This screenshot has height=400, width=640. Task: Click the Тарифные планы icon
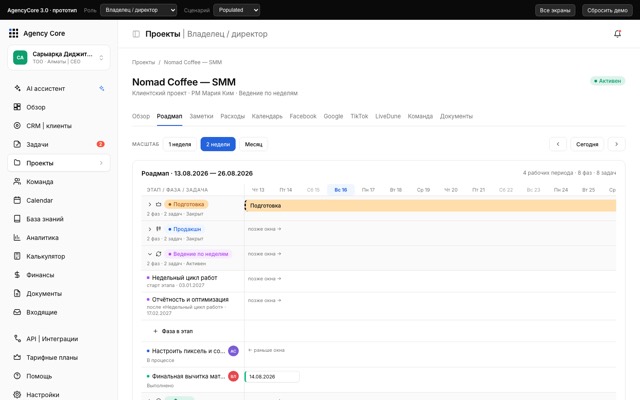(x=17, y=357)
